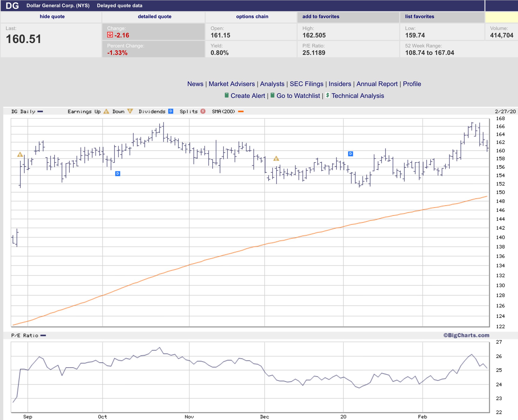Click the orange SMA(200) legend swatch
The width and height of the screenshot is (518, 420).
tap(241, 112)
